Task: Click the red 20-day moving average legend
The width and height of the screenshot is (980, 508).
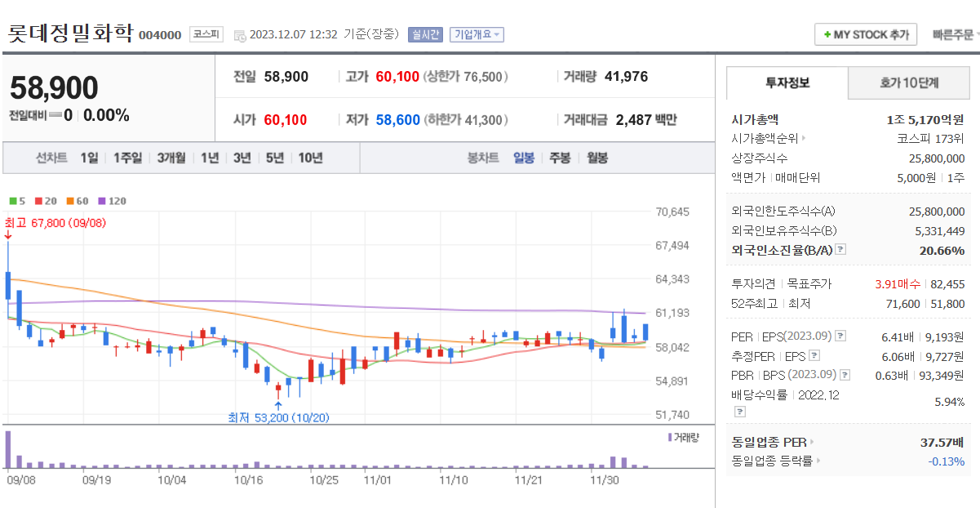Action: [46, 201]
